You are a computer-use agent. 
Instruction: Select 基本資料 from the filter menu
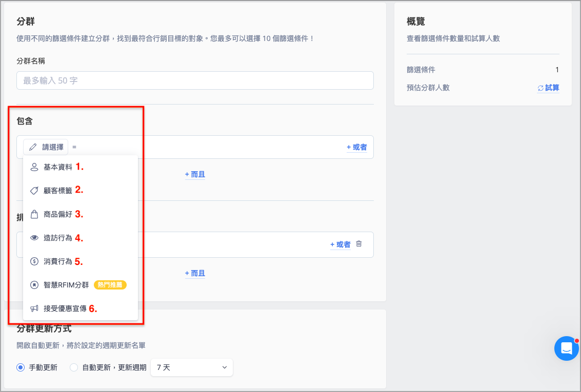[81, 167]
